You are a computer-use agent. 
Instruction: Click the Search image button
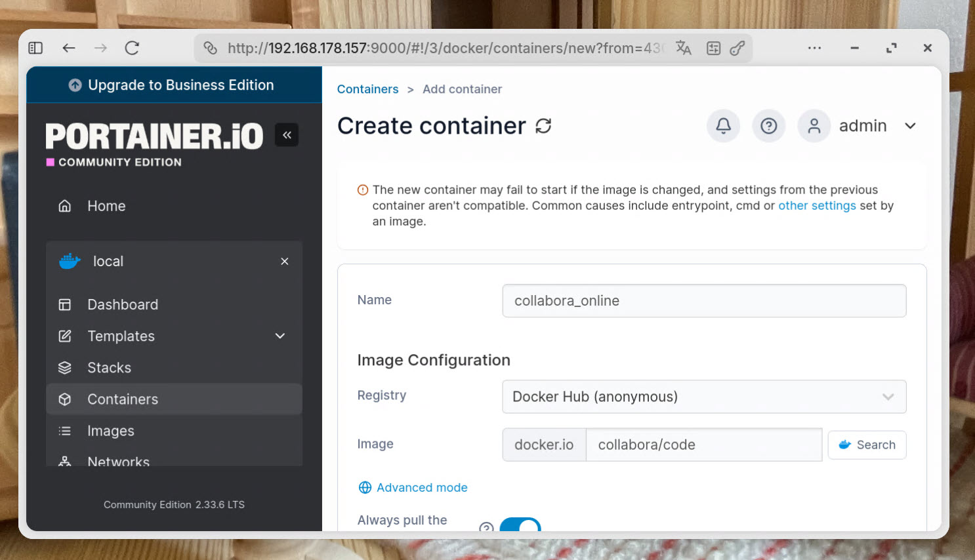(867, 445)
